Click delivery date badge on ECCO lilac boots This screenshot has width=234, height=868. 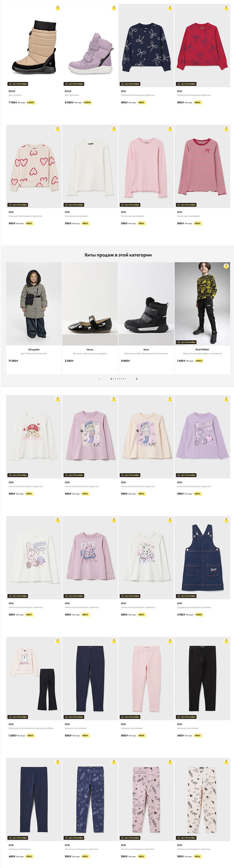[74, 84]
